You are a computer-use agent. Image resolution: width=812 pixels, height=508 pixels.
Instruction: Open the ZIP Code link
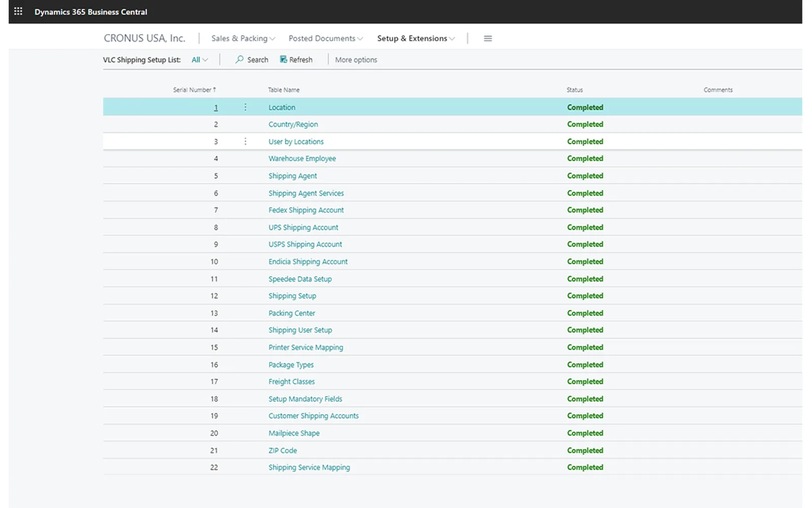click(x=283, y=451)
